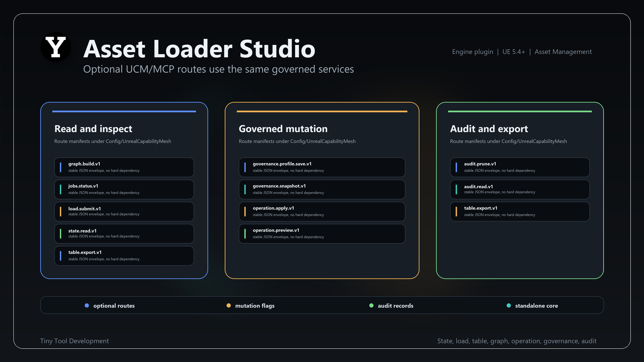
Task: Click the Audit and export heading
Action: click(489, 129)
